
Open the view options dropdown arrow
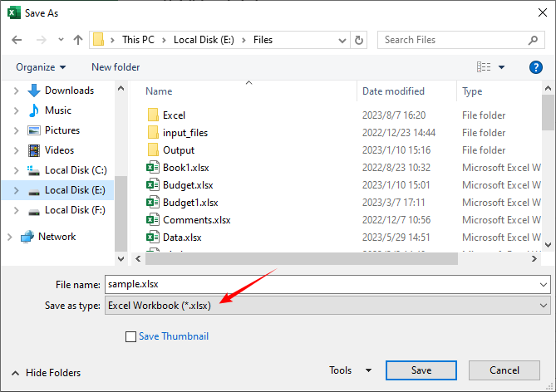pos(501,67)
